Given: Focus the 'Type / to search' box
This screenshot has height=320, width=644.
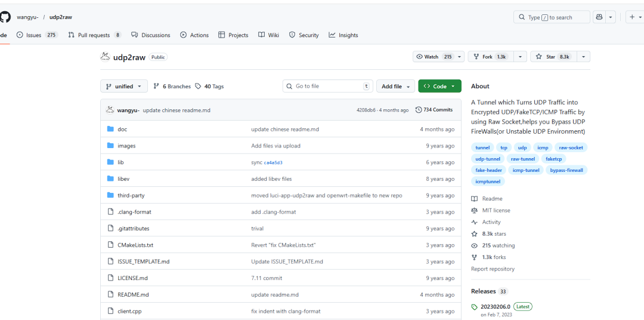Looking at the screenshot, I should point(552,17).
